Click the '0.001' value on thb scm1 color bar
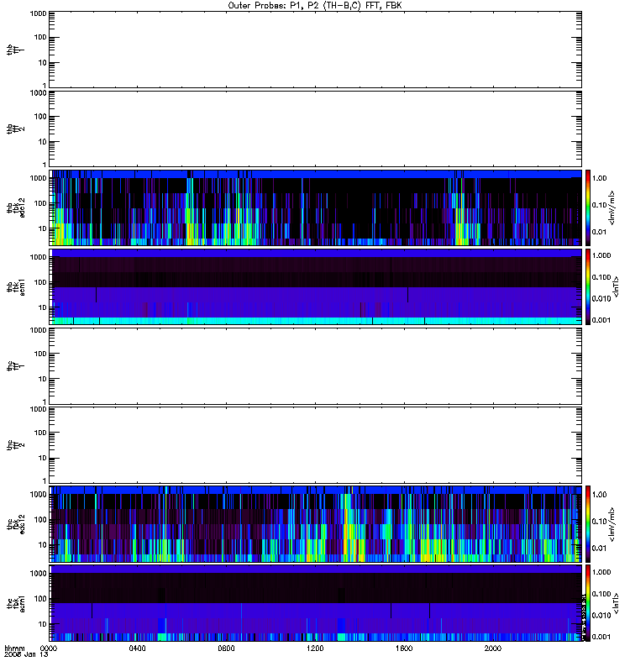630x672 pixels. click(601, 320)
